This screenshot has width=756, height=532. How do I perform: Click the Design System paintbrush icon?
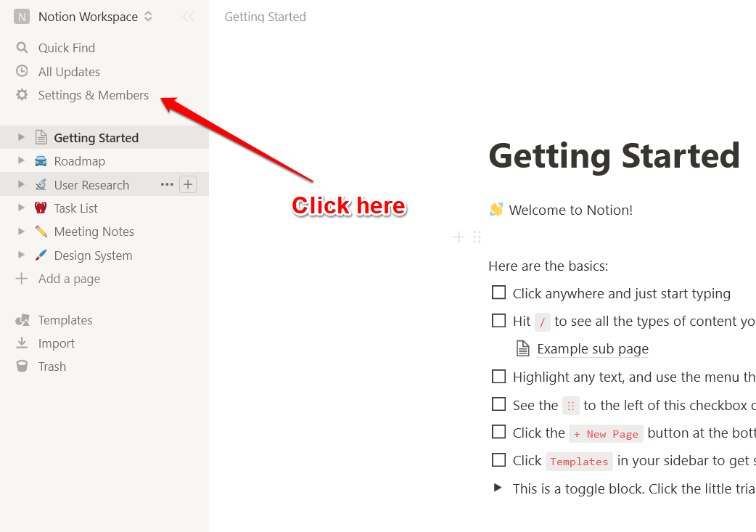tap(41, 255)
